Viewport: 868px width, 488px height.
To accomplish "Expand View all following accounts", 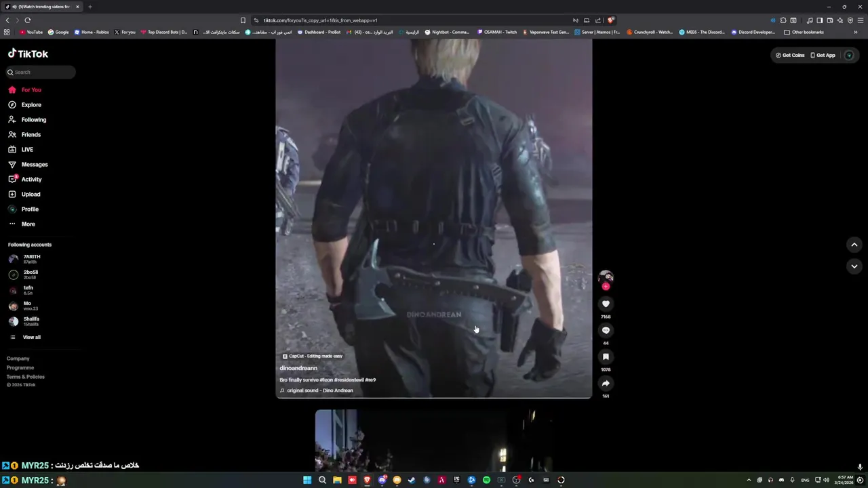I will coord(26,337).
